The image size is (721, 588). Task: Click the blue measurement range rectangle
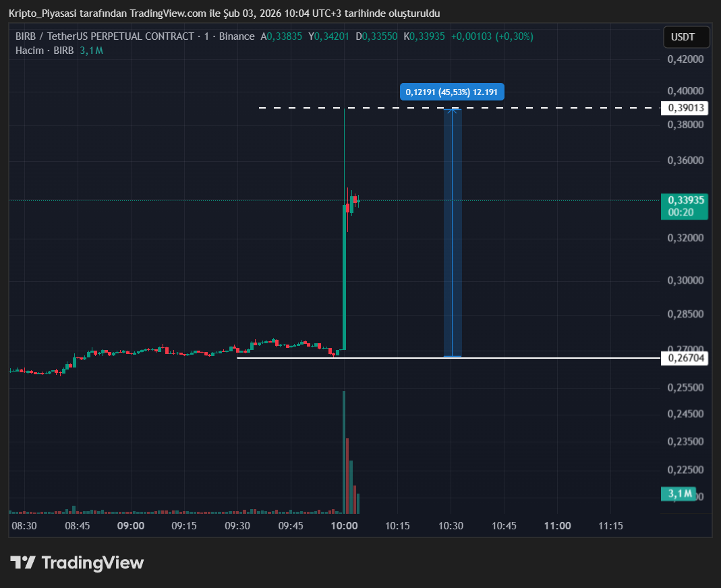453,233
